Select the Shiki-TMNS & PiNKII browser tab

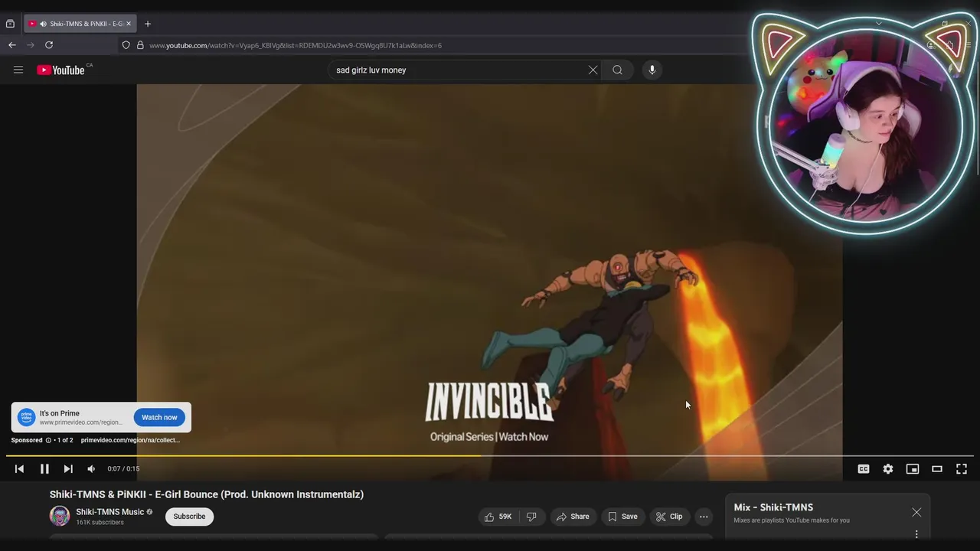click(80, 24)
